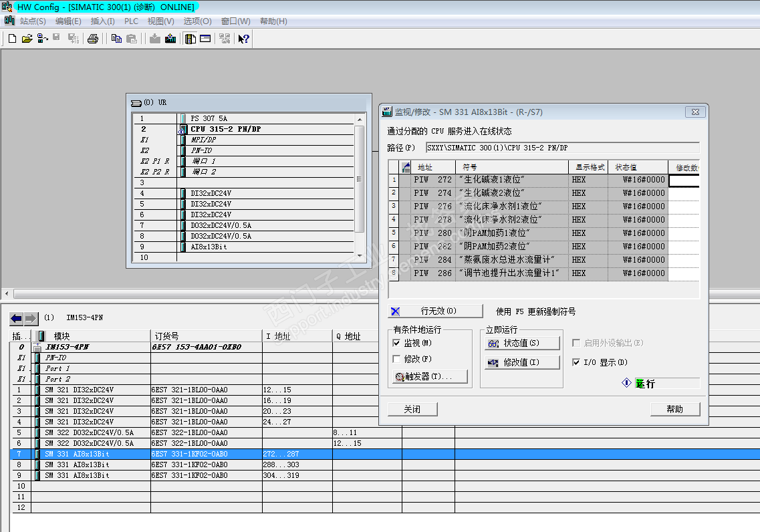
Task: Click the 修改值(I) button
Action: click(523, 362)
